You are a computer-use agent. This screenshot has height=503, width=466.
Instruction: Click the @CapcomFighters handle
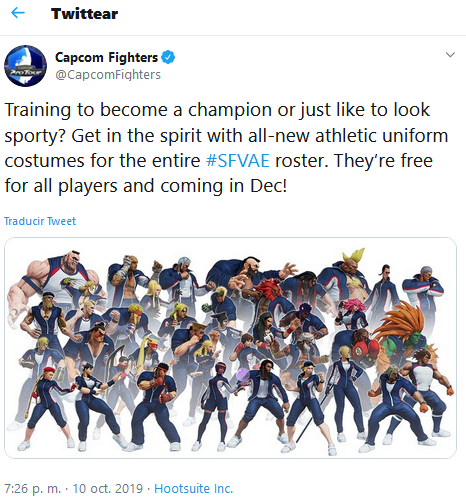(108, 75)
